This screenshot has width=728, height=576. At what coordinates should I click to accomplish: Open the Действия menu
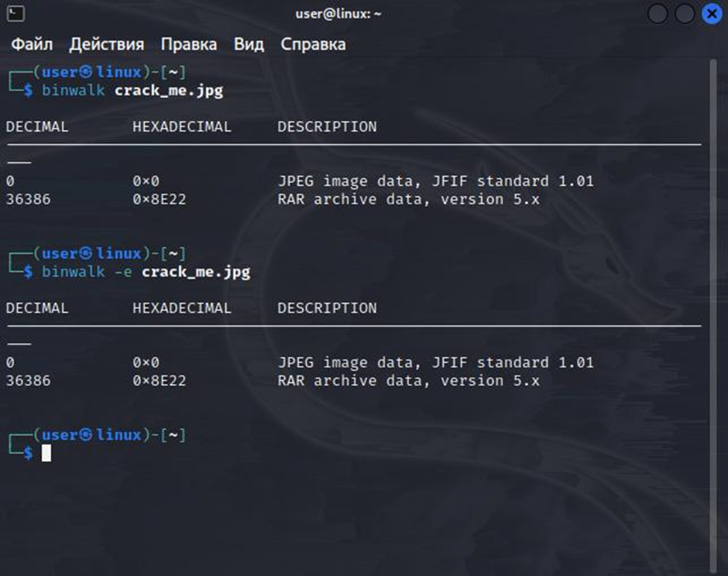pos(106,44)
